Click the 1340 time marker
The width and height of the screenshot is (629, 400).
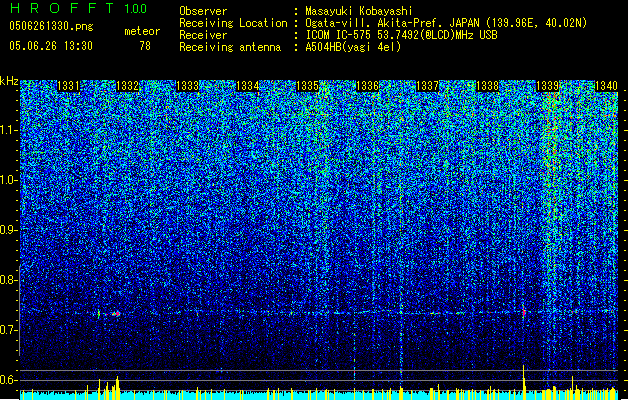606,86
